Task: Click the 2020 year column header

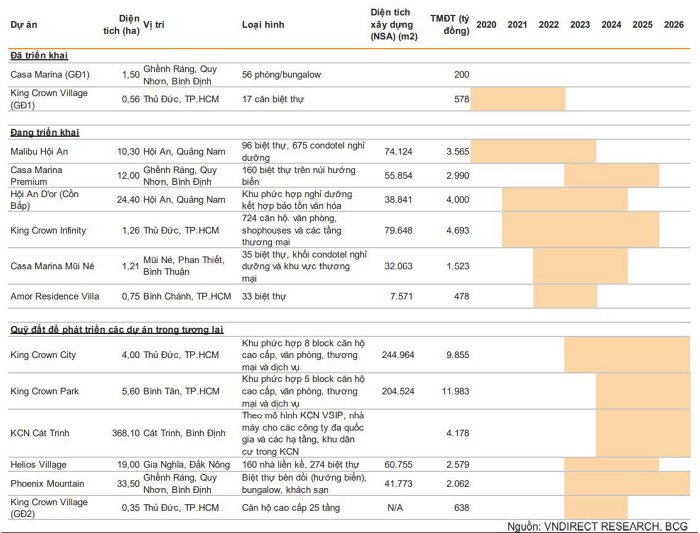Action: pyautogui.click(x=486, y=25)
